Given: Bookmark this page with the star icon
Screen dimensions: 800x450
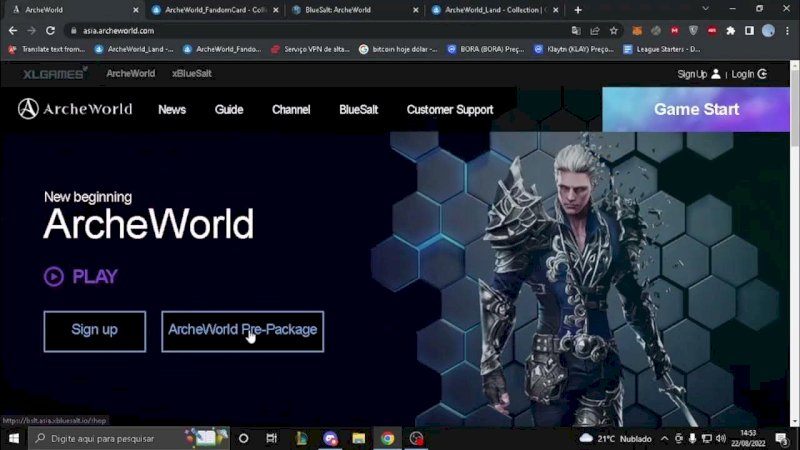Looking at the screenshot, I should pos(614,31).
